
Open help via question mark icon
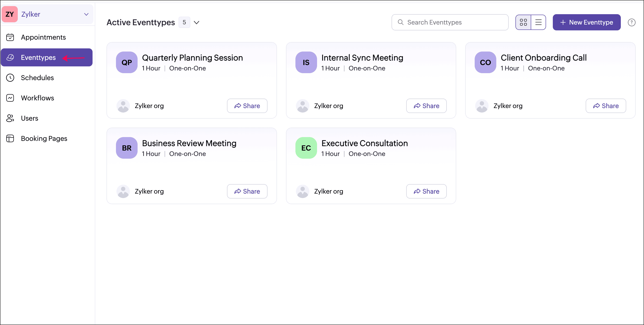point(631,23)
